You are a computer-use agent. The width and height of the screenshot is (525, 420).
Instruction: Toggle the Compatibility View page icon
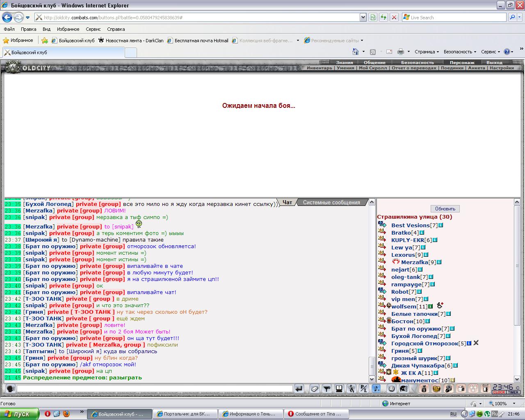pyautogui.click(x=373, y=17)
